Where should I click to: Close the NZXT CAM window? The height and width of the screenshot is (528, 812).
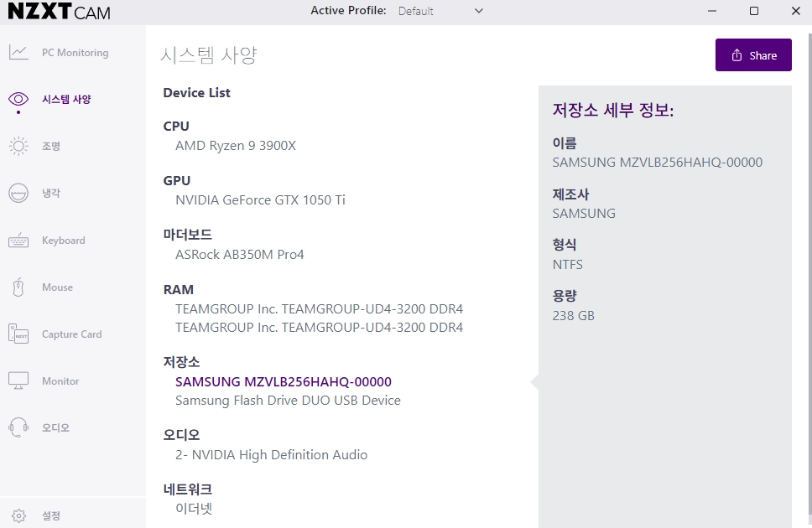796,11
